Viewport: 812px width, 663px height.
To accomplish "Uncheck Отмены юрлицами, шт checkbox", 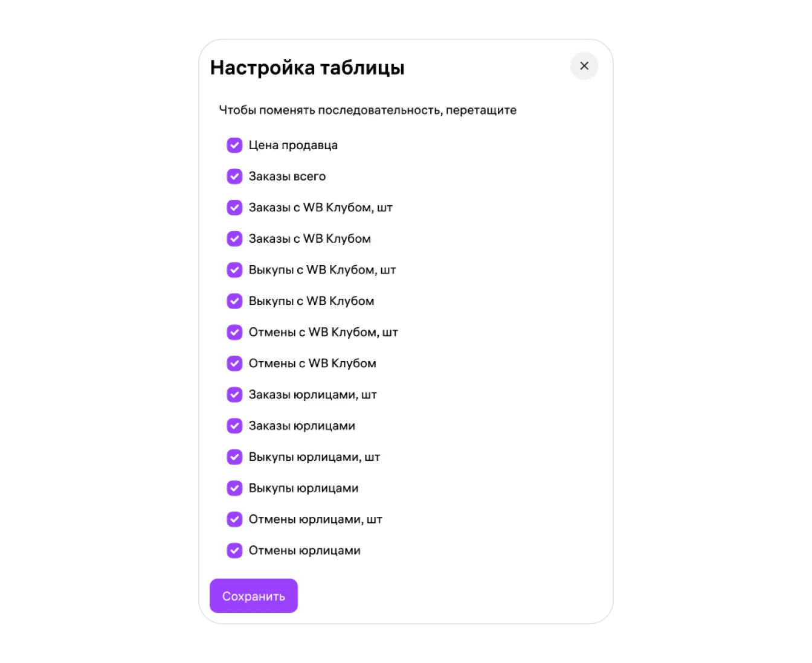I will pyautogui.click(x=234, y=519).
